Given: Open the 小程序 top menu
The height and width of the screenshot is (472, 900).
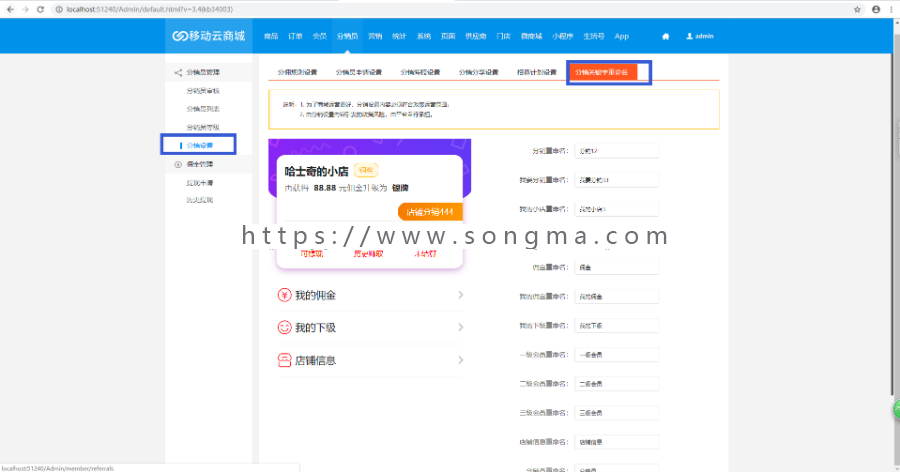Looking at the screenshot, I should click(562, 36).
